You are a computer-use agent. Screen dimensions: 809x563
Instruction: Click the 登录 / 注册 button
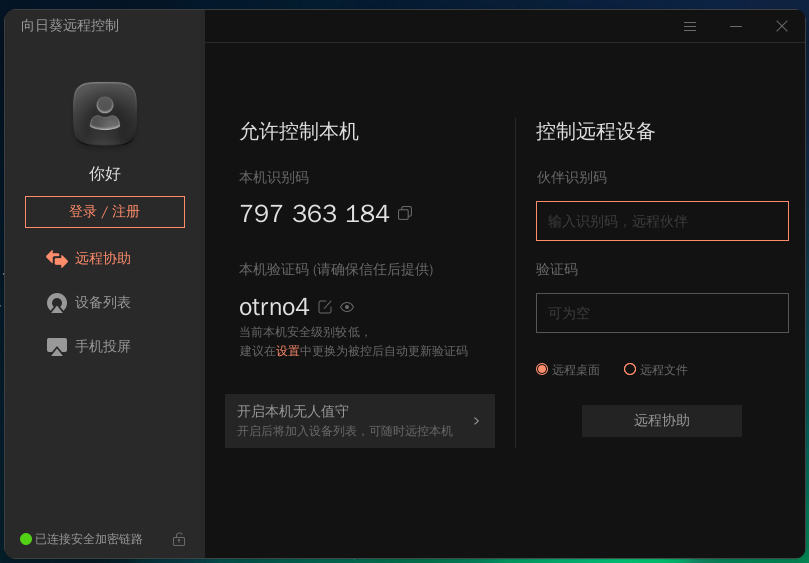(x=105, y=212)
